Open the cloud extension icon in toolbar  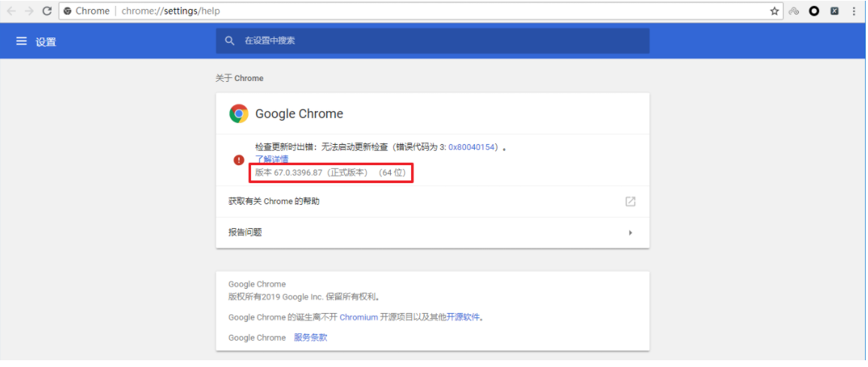click(794, 11)
